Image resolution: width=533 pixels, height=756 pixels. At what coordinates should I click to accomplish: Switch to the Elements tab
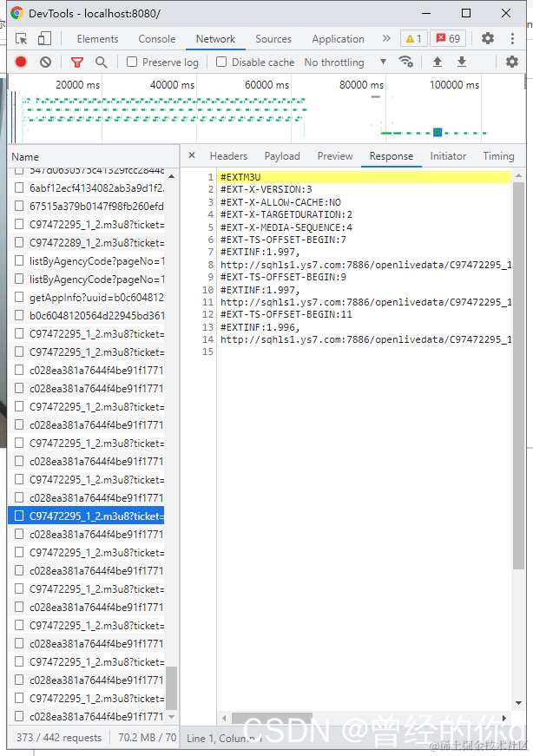tap(97, 39)
